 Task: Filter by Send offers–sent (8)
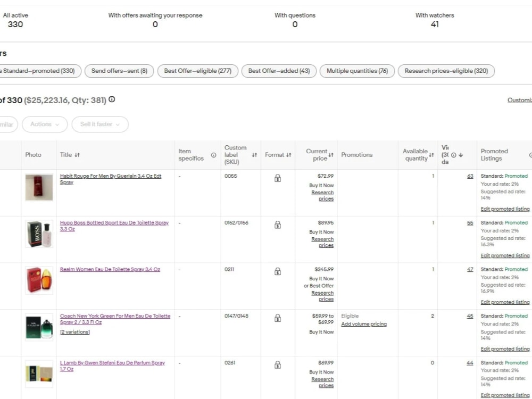click(119, 71)
